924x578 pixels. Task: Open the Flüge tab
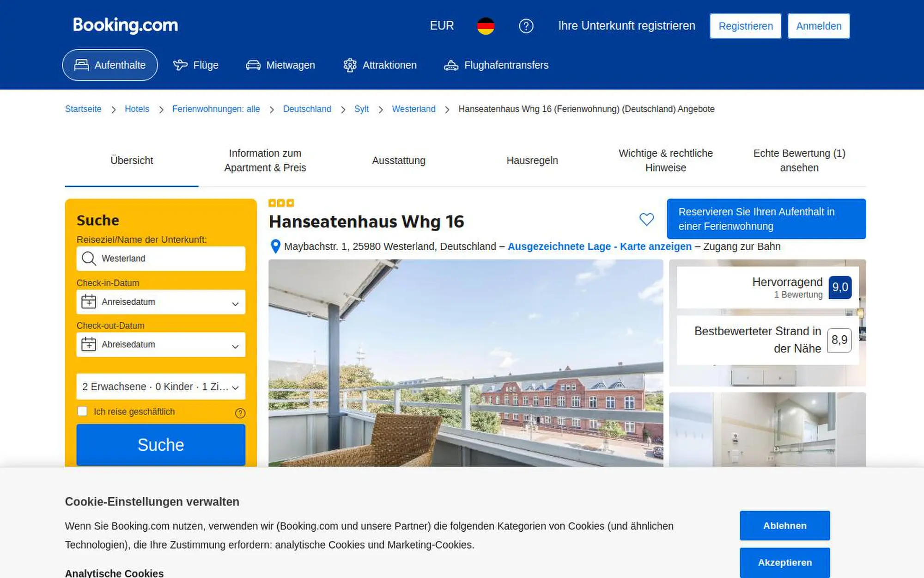pyautogui.click(x=196, y=65)
